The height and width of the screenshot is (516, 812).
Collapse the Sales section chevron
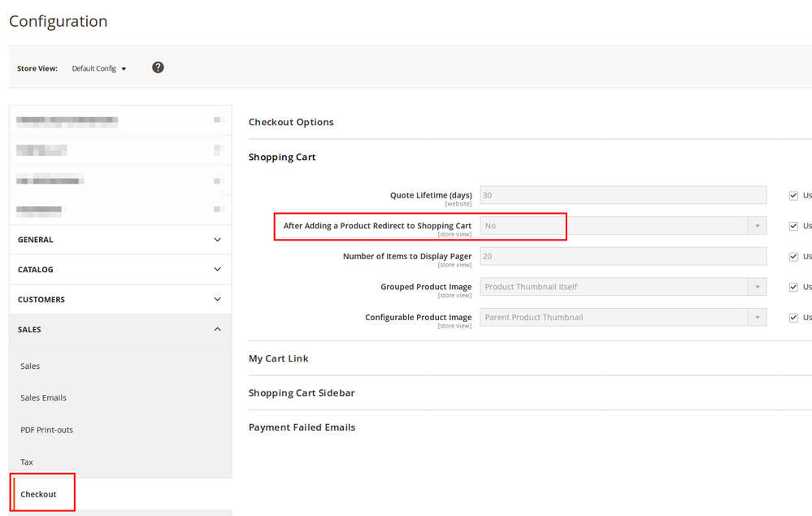(217, 329)
